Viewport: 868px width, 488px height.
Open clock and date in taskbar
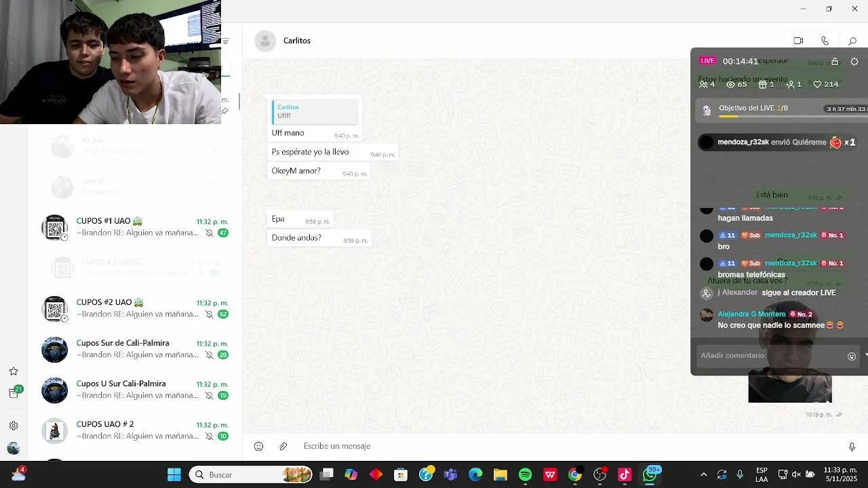tap(840, 474)
